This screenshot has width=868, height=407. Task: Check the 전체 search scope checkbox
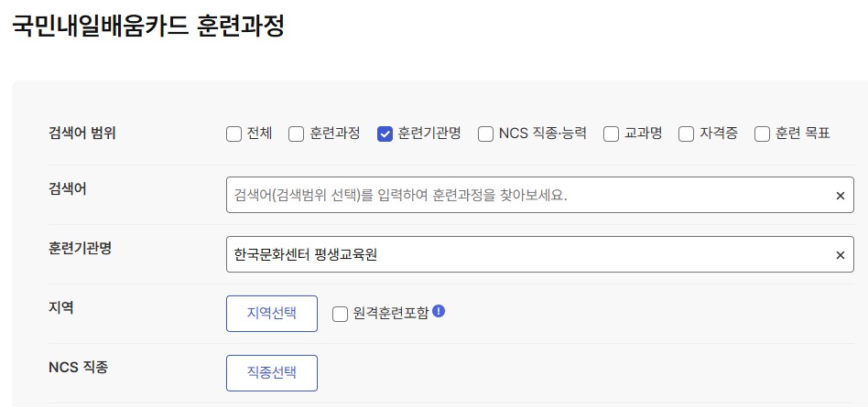233,134
